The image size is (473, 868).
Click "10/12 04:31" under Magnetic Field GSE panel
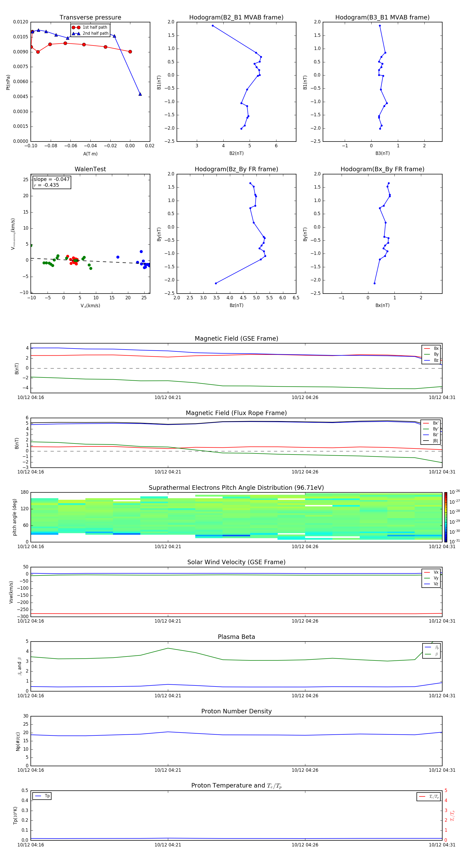point(442,398)
